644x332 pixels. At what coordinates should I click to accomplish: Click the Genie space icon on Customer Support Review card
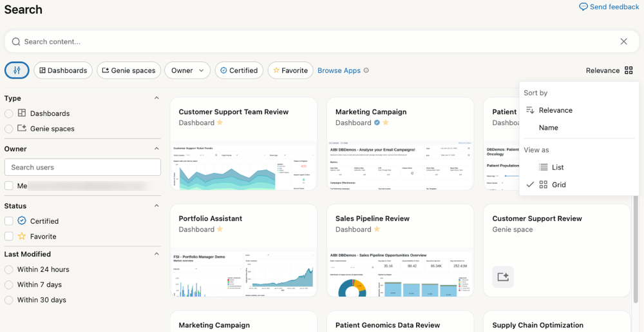pyautogui.click(x=503, y=277)
